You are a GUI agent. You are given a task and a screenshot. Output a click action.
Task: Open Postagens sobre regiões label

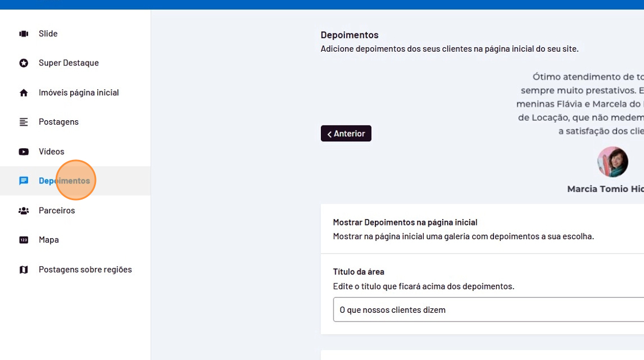click(85, 270)
